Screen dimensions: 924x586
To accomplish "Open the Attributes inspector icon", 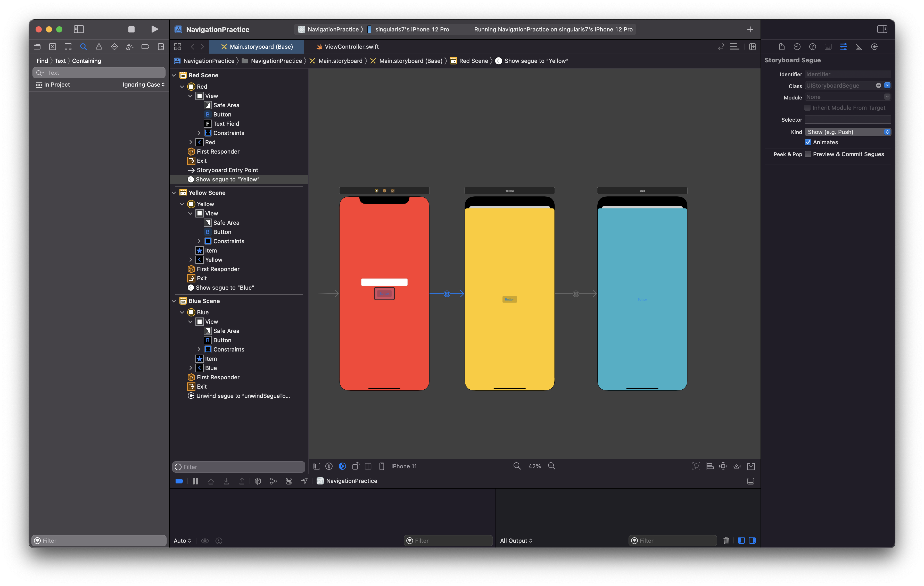I will pos(843,47).
